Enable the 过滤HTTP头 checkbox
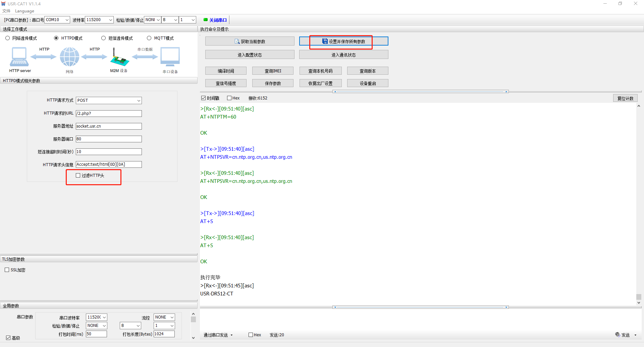Screen dimensions: 644x347 click(x=78, y=176)
